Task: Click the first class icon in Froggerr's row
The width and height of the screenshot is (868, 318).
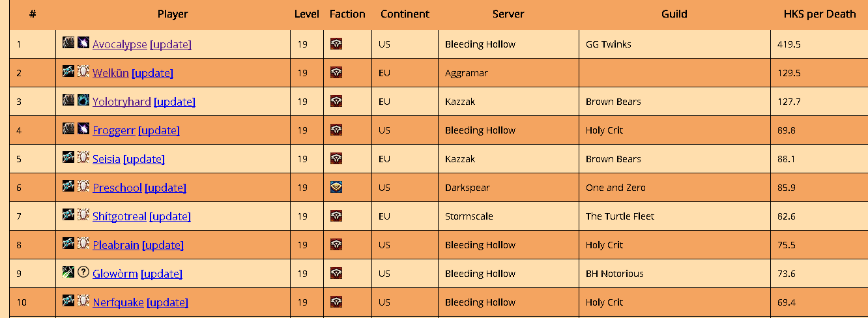Action: coord(68,129)
